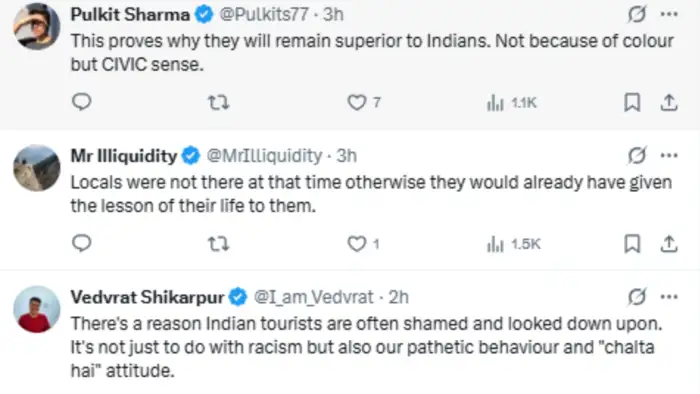The width and height of the screenshot is (700, 394).
Task: Open Grok icon on Vedvrat Shikarpur's tweet
Action: pos(637,297)
